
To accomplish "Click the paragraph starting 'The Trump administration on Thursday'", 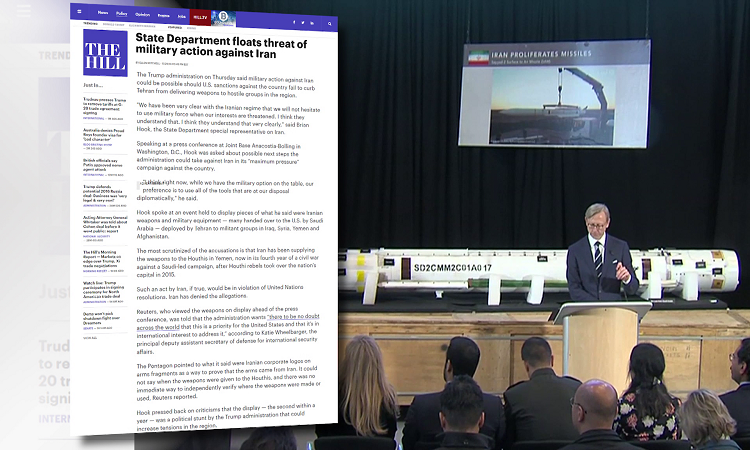I will 226,85.
